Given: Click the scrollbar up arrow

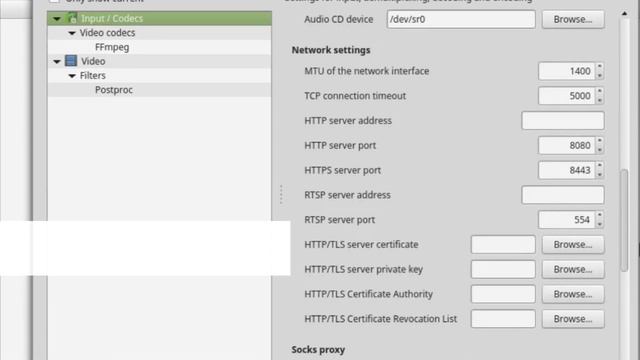Looking at the screenshot, I should (624, 14).
